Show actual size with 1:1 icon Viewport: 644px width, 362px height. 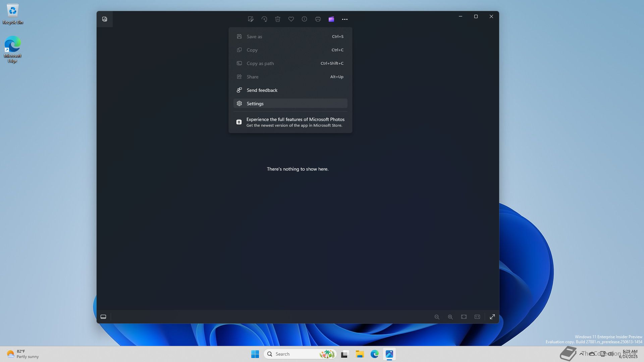477,317
